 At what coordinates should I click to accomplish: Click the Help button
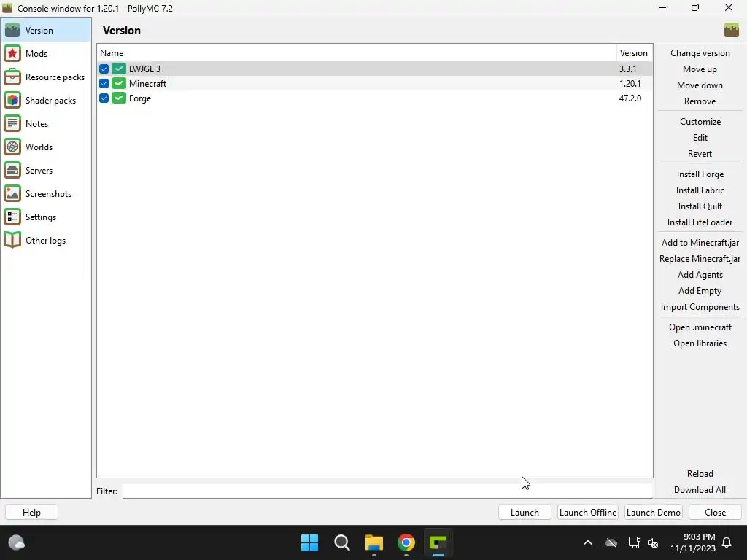pos(31,512)
